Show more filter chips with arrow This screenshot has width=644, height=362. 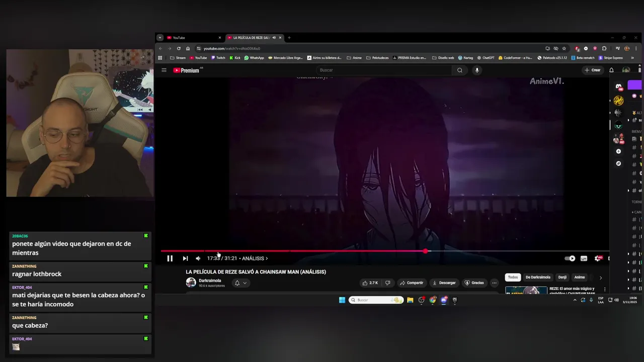pyautogui.click(x=600, y=278)
